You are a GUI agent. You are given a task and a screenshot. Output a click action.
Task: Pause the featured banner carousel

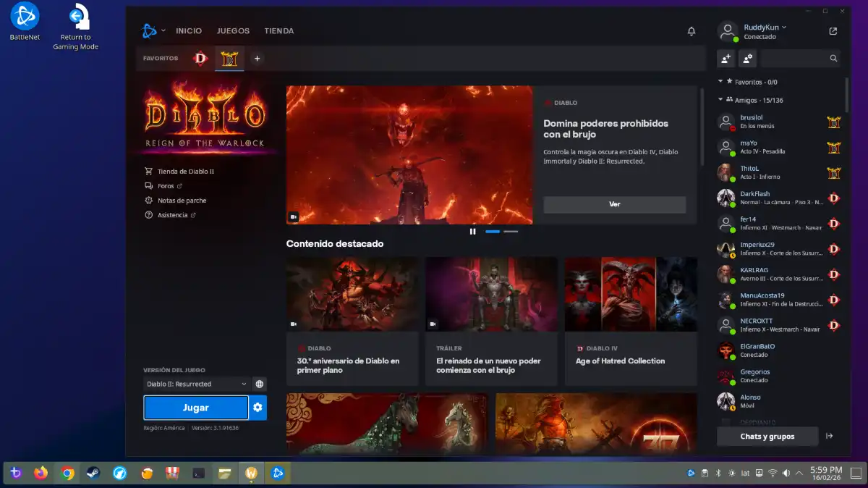pos(472,232)
